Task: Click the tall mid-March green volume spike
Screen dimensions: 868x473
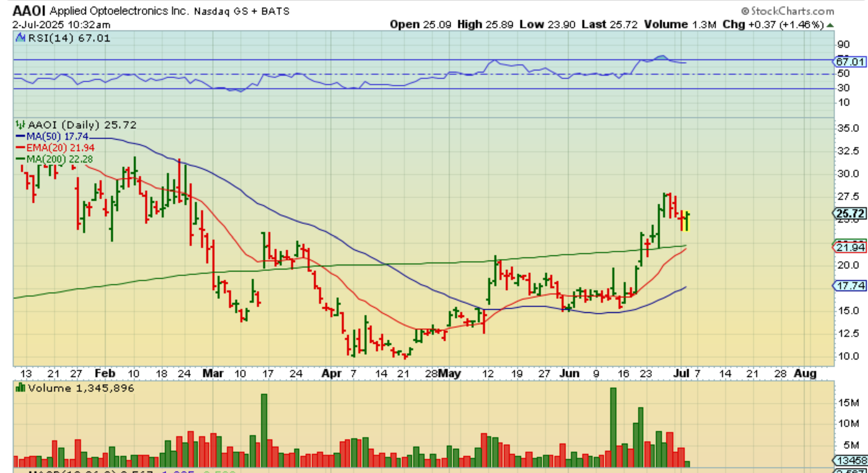Action: (264, 430)
